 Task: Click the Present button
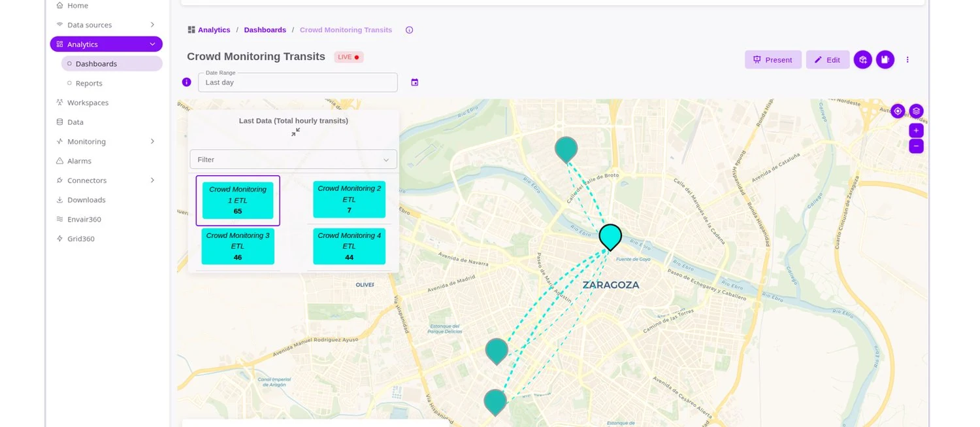point(773,60)
